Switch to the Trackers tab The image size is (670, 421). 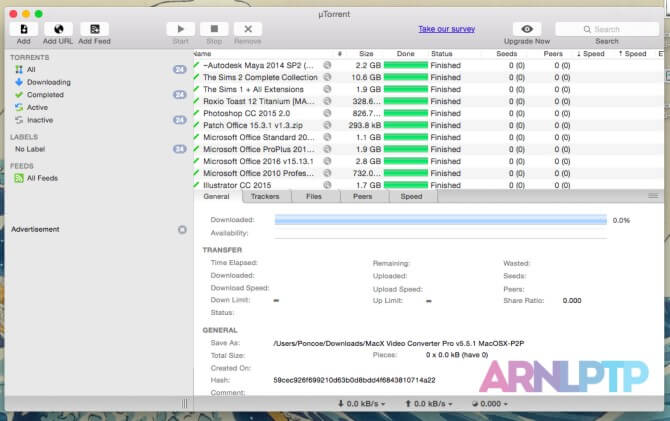[265, 197]
